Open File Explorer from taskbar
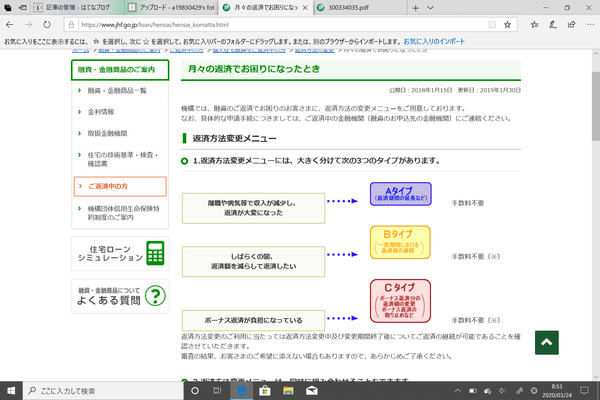Screen dimensions: 600x400 point(288,391)
